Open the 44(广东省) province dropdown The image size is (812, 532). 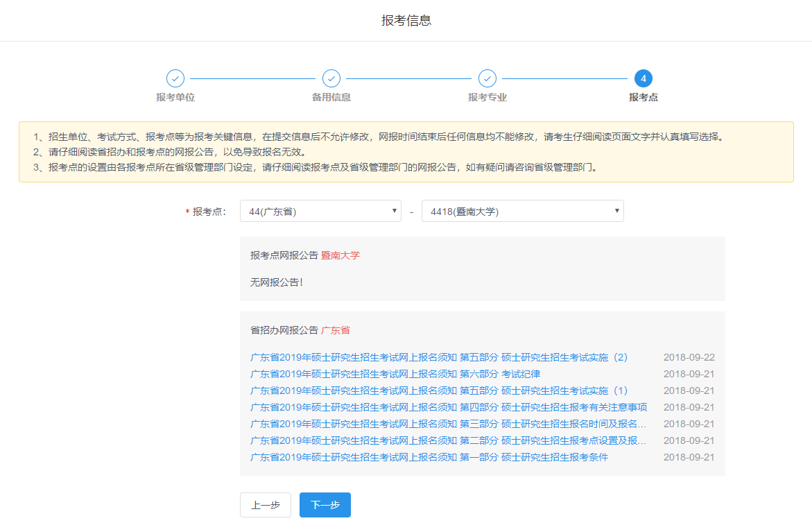tap(320, 212)
